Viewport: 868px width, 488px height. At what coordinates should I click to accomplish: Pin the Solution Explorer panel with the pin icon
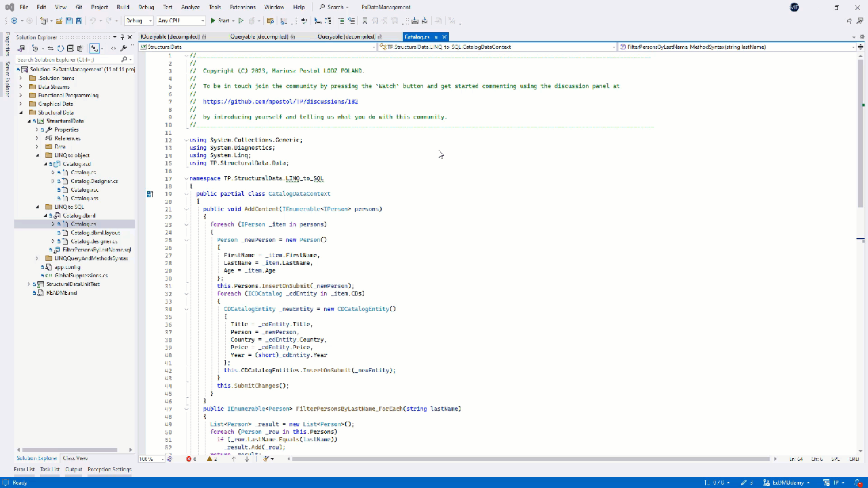pos(122,37)
